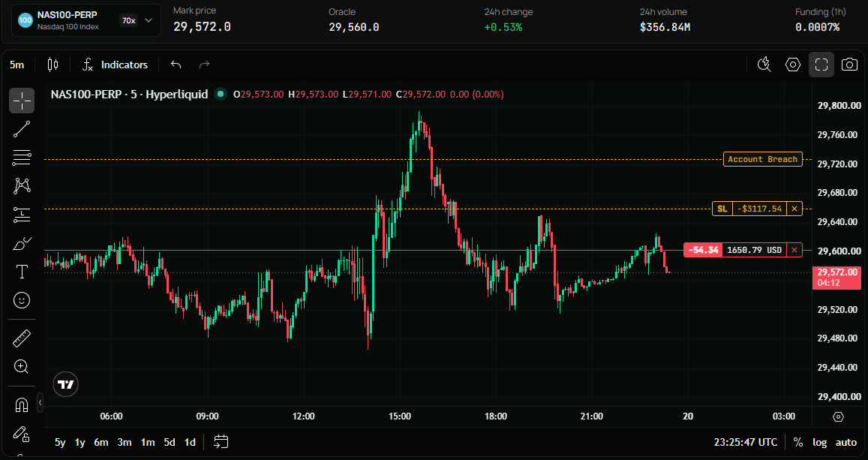Cancel the SL order with X
Image resolution: width=868 pixels, height=460 pixels.
pyautogui.click(x=794, y=209)
